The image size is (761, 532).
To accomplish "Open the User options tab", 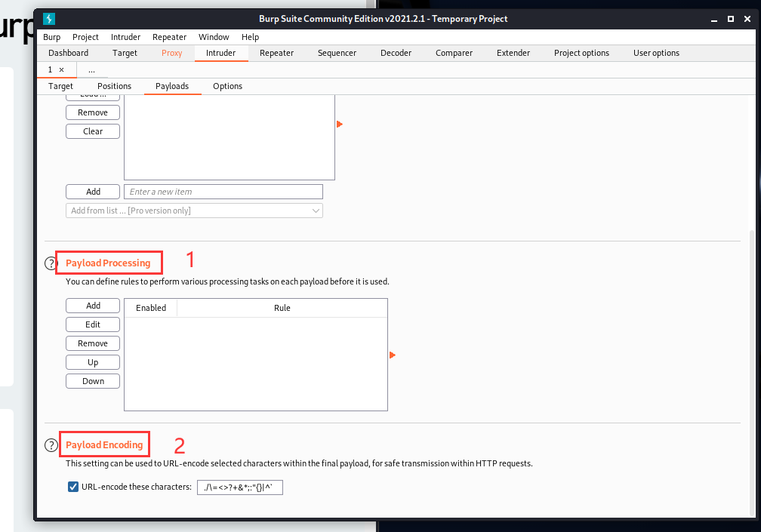I will tap(656, 53).
